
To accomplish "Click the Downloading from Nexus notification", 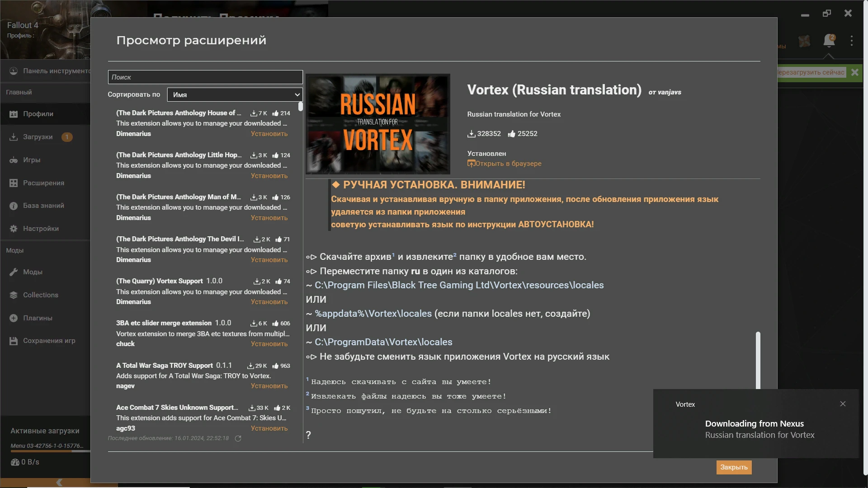I will pyautogui.click(x=756, y=424).
